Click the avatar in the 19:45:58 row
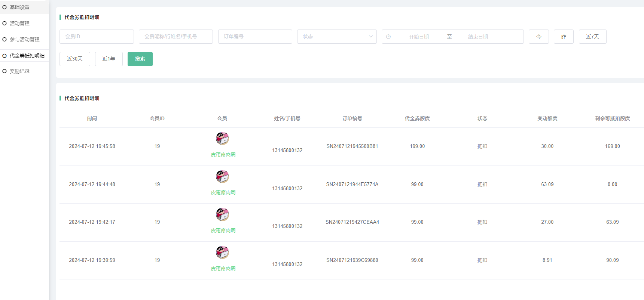 [222, 139]
